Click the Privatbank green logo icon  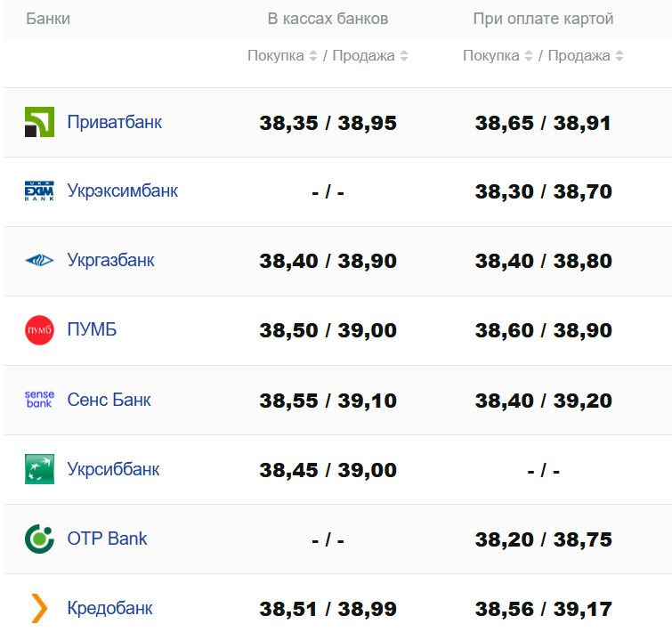pyautogui.click(x=39, y=122)
